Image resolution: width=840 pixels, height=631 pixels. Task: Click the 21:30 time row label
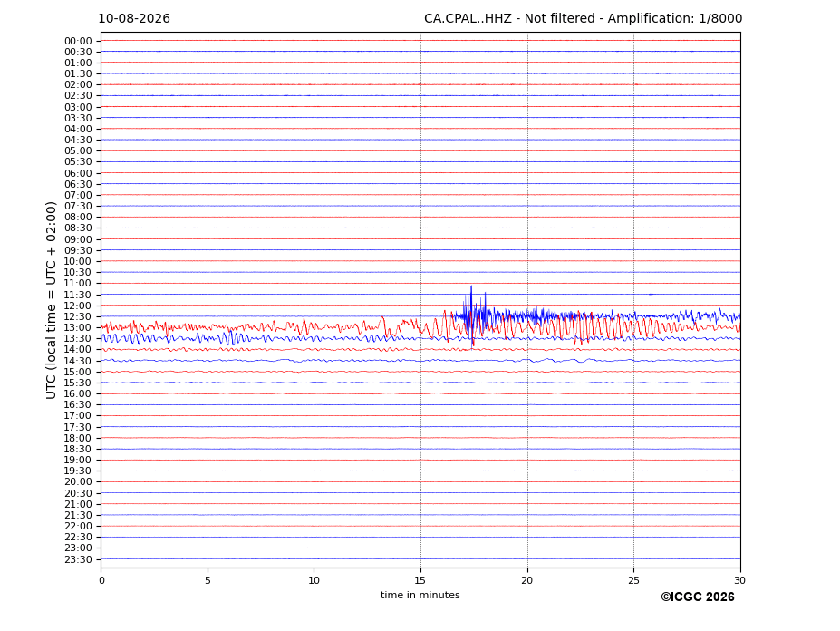click(x=78, y=516)
